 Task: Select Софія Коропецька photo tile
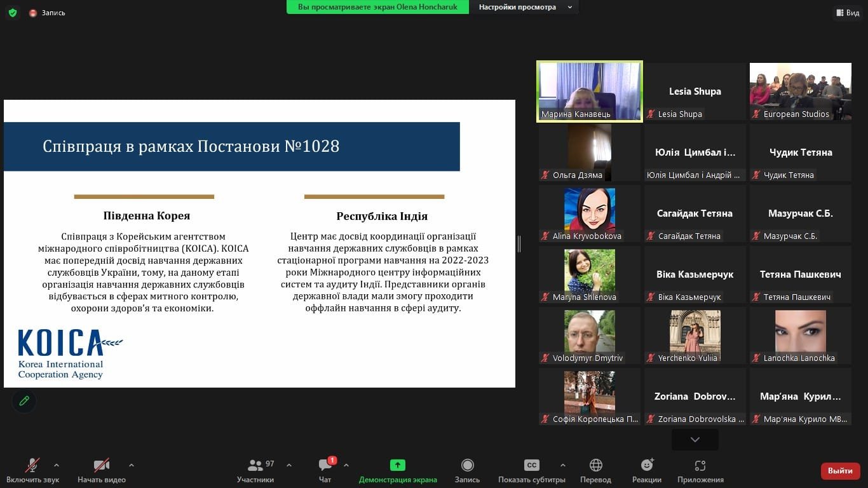590,396
